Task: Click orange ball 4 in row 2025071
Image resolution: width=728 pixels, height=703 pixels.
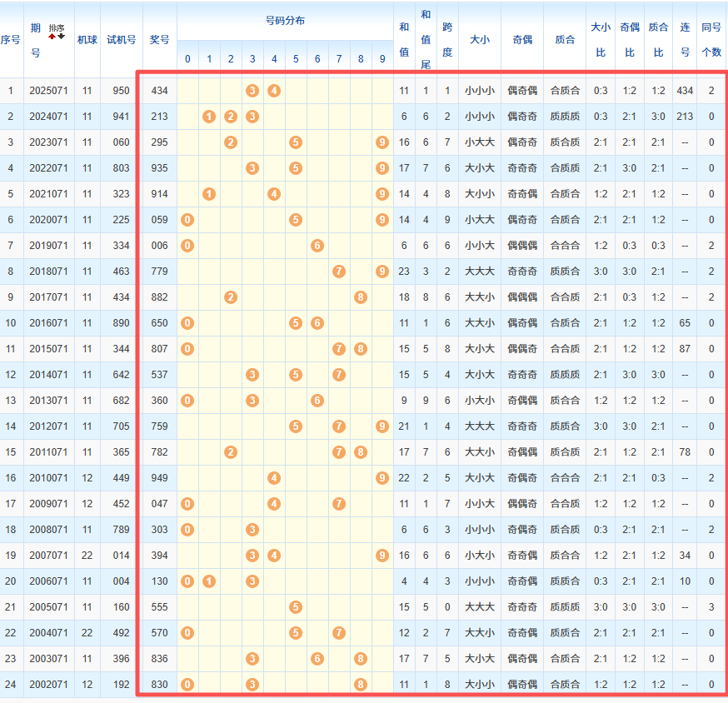Action: pos(274,91)
